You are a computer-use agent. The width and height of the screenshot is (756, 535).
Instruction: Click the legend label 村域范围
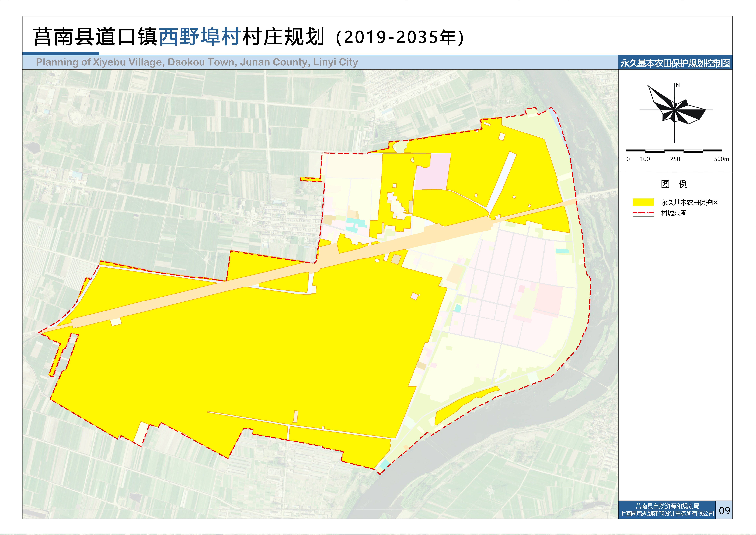[x=674, y=213]
